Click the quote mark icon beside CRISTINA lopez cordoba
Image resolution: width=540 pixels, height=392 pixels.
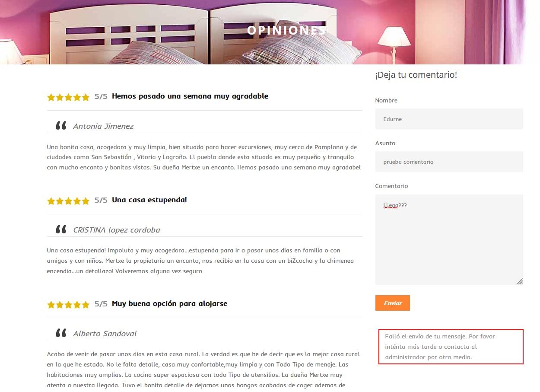(x=61, y=229)
